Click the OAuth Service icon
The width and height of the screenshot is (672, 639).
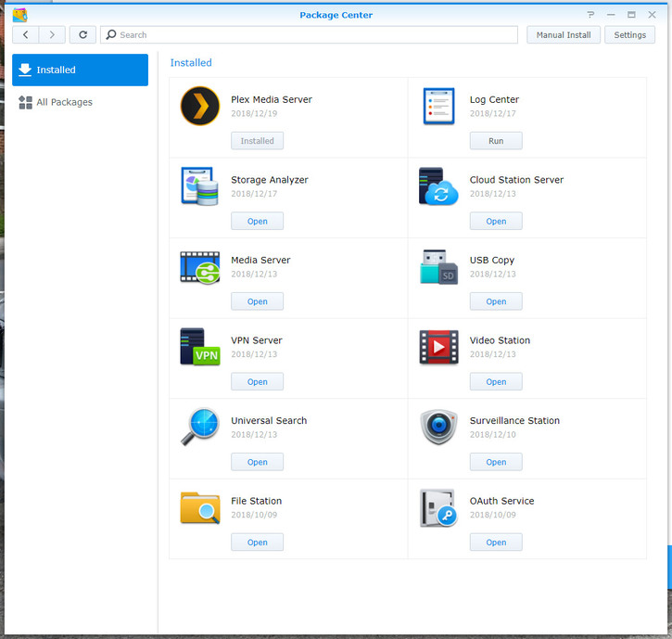pos(438,507)
